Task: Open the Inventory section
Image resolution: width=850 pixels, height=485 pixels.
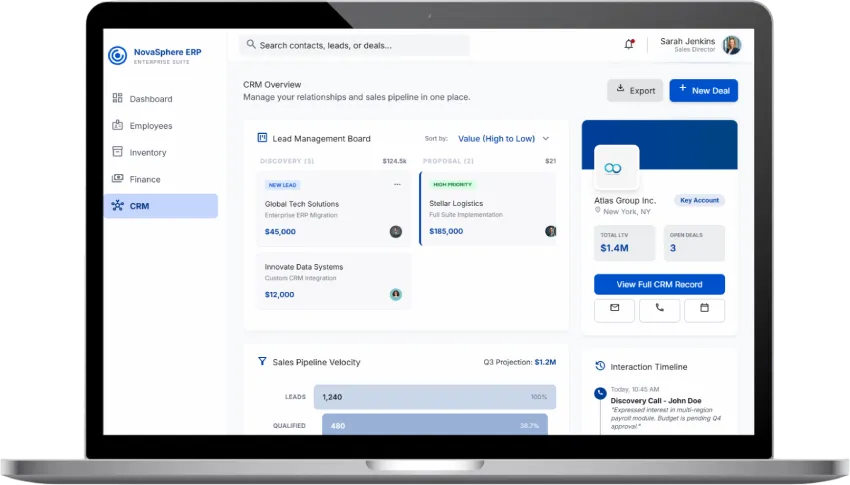Action: pos(160,152)
